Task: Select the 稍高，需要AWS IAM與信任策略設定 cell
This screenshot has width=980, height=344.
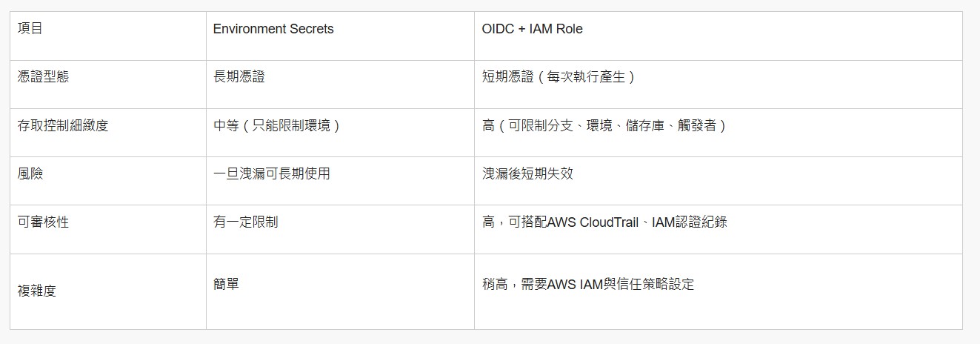Action: 718,291
